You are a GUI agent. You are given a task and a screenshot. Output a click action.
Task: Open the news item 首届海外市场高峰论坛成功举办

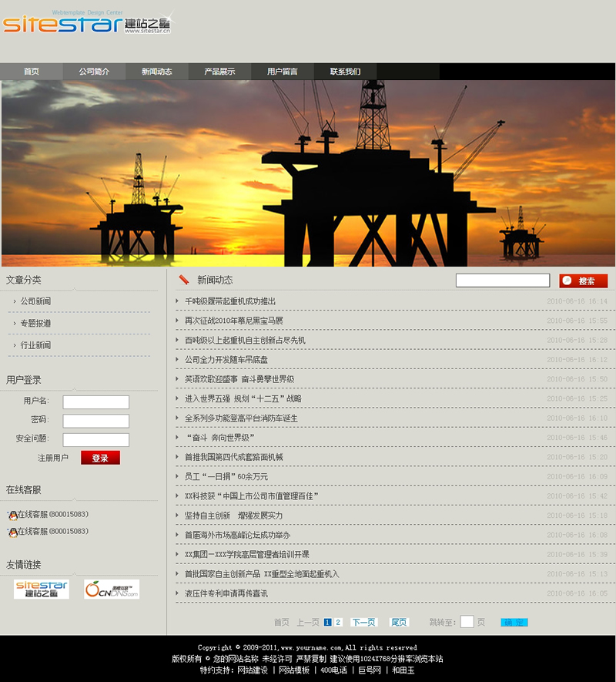237,535
